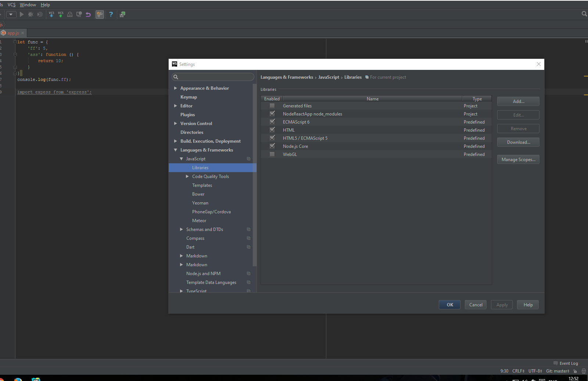Click the Help button in Settings dialog
588x381 pixels.
528,305
